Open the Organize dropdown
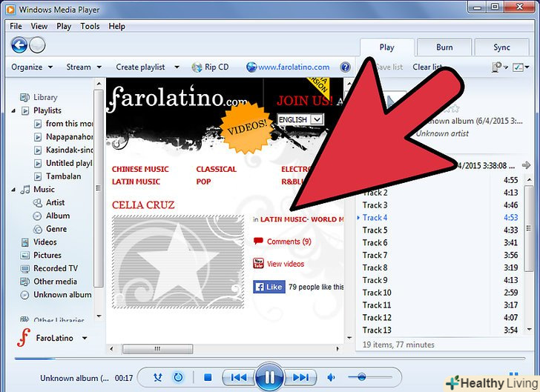The height and width of the screenshot is (392, 540). [x=32, y=67]
